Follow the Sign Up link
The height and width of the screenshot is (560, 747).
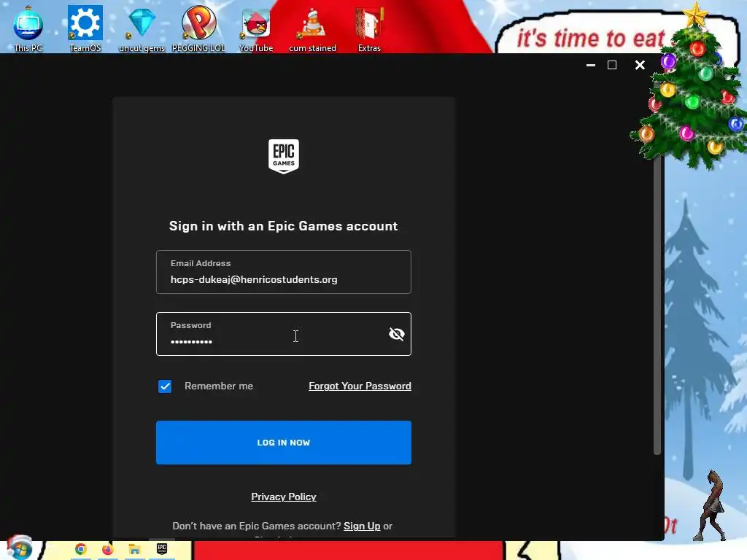pos(362,526)
